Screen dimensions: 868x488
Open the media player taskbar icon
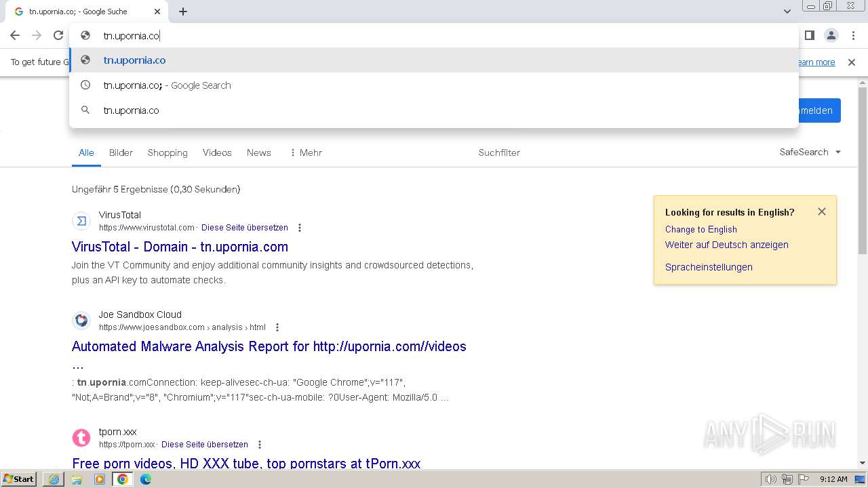pyautogui.click(x=100, y=479)
